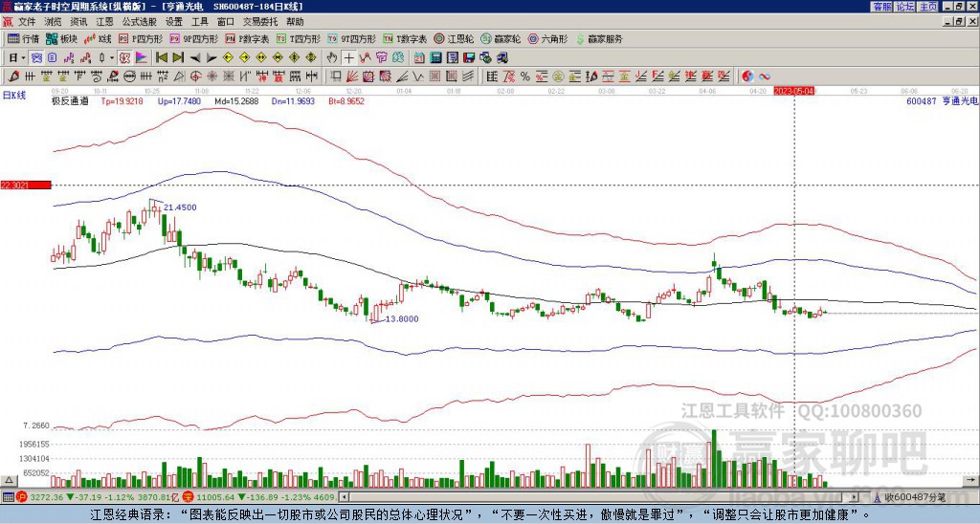Click the 21.4500 high price label

(180, 207)
